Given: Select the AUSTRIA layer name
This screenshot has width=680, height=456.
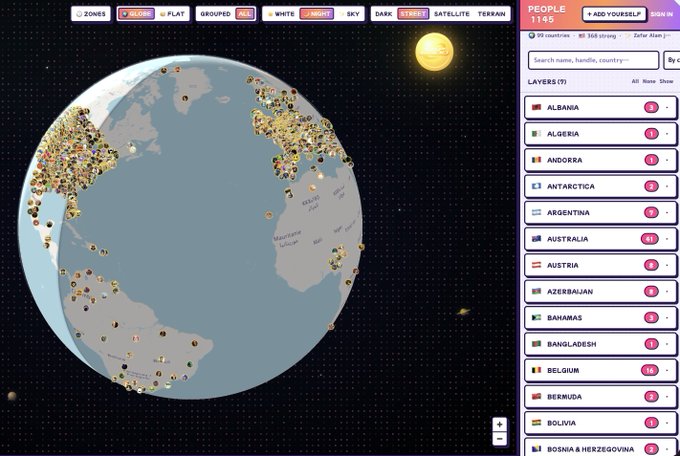Looking at the screenshot, I should point(562,265).
